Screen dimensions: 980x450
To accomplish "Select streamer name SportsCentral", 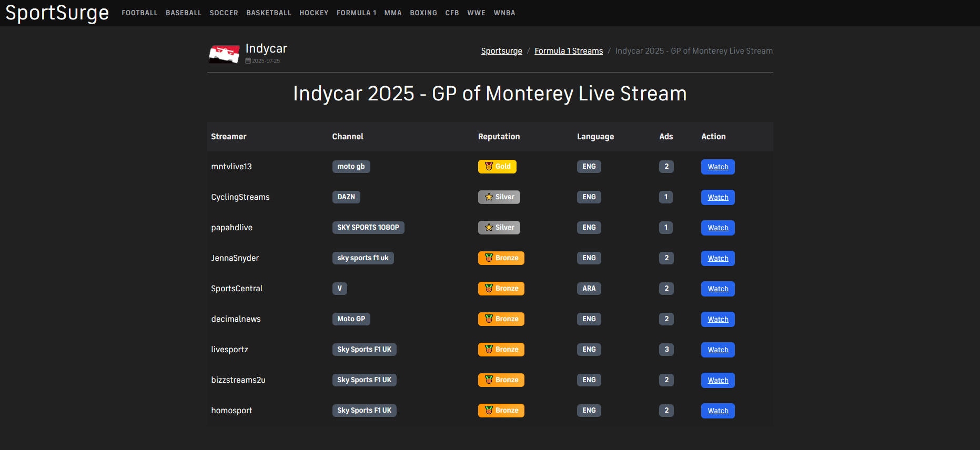I will point(237,289).
